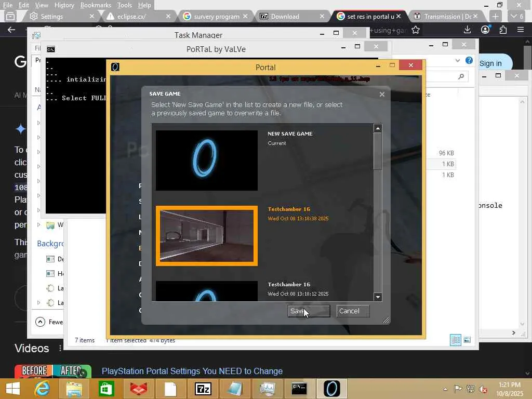The height and width of the screenshot is (399, 532).
Task: Select the New Save Game thumbnail
Action: pyautogui.click(x=207, y=160)
